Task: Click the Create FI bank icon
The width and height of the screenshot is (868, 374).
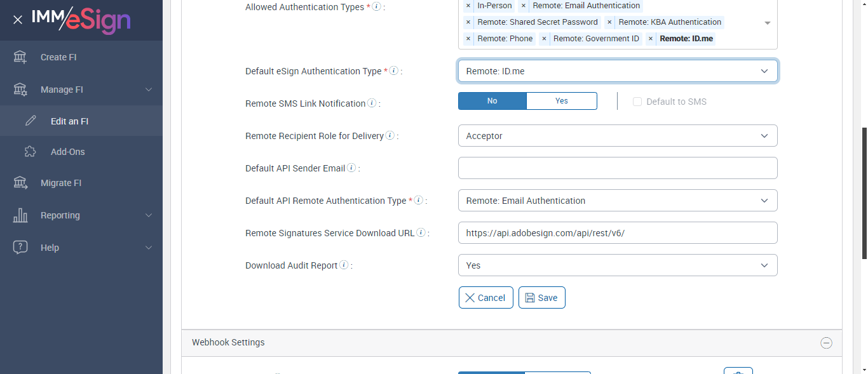Action: 20,57
